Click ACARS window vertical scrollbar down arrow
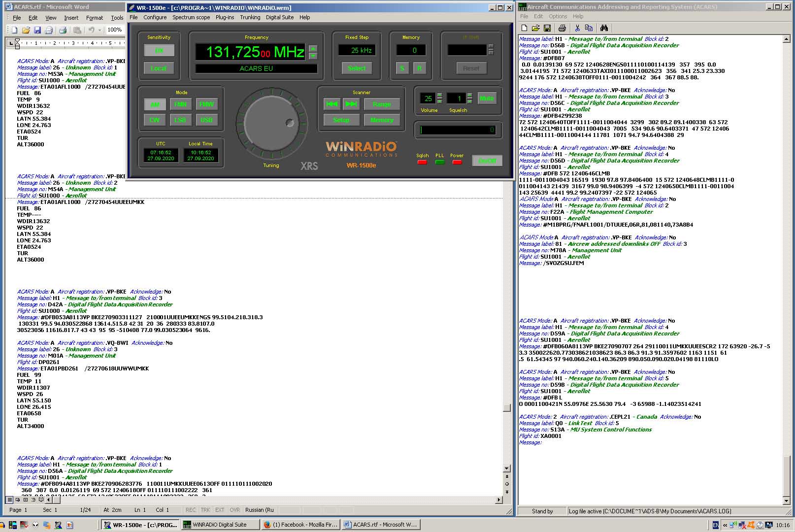This screenshot has height=532, width=795. 786,501
